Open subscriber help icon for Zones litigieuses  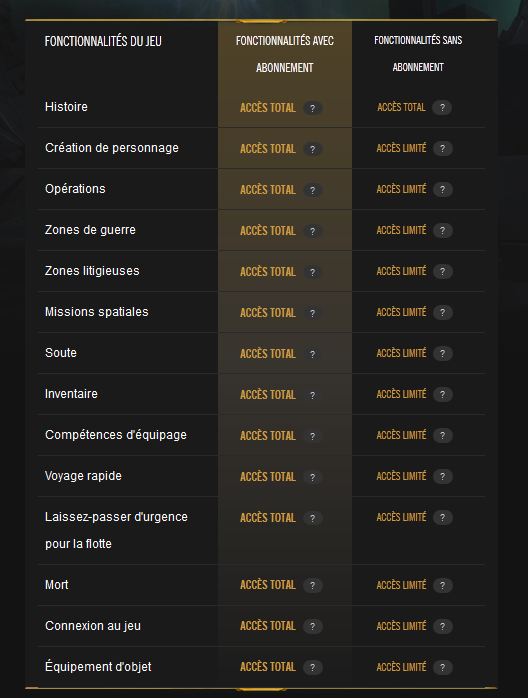313,272
